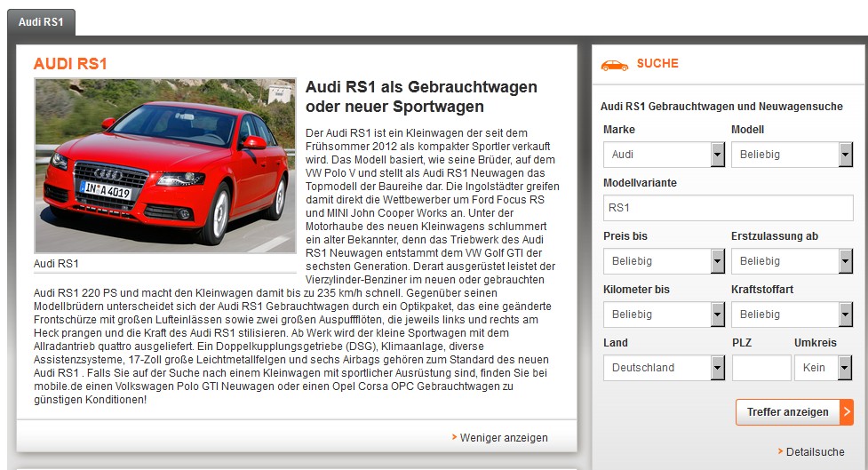Click the orange car icon beside SUCHE
The width and height of the screenshot is (868, 470).
pos(614,65)
